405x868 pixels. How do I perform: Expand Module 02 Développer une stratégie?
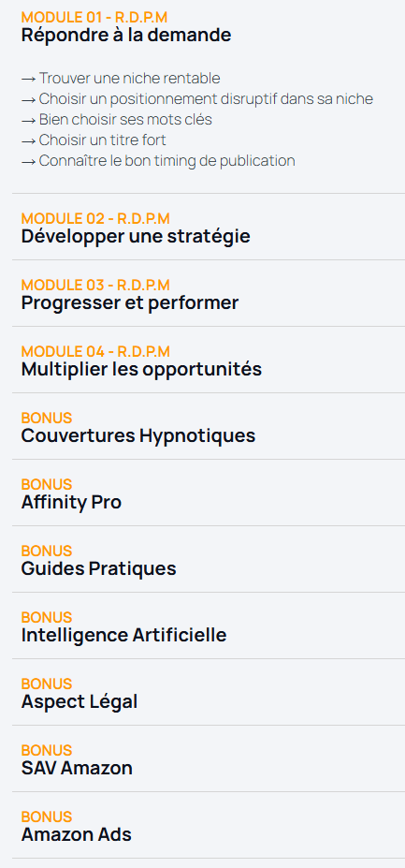click(x=209, y=227)
